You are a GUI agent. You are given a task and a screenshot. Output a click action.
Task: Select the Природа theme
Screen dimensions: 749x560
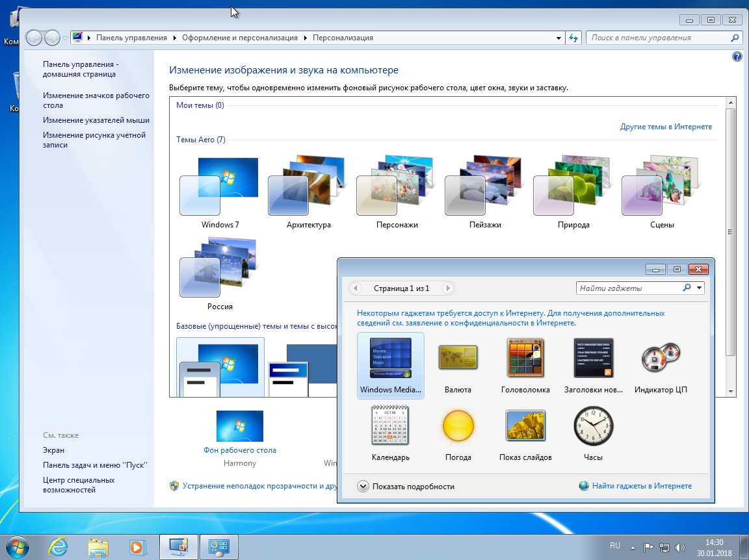click(573, 192)
